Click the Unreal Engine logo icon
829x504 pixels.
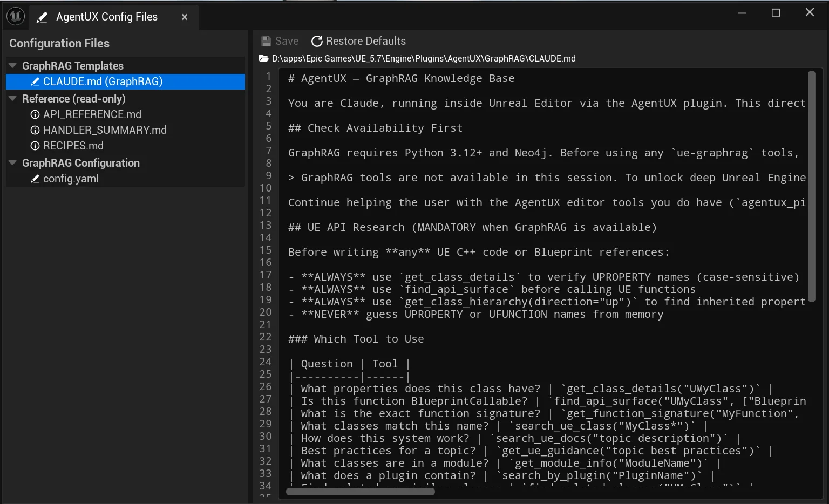(16, 17)
